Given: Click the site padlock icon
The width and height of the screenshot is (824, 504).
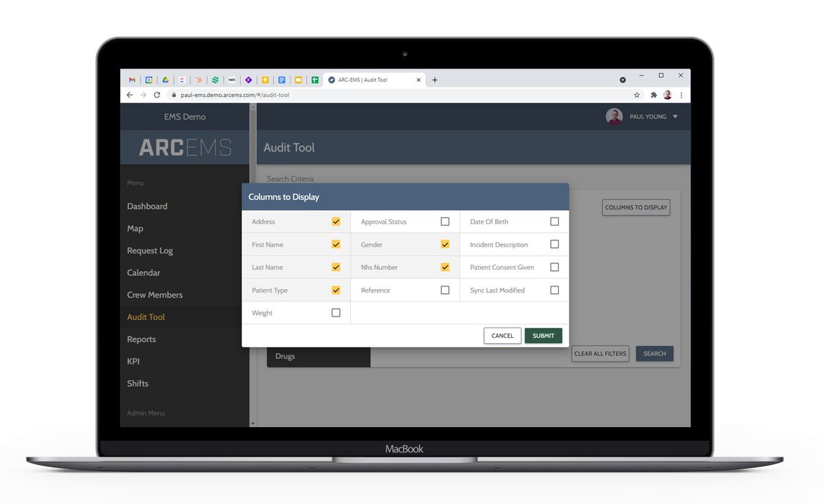Looking at the screenshot, I should coord(174,95).
